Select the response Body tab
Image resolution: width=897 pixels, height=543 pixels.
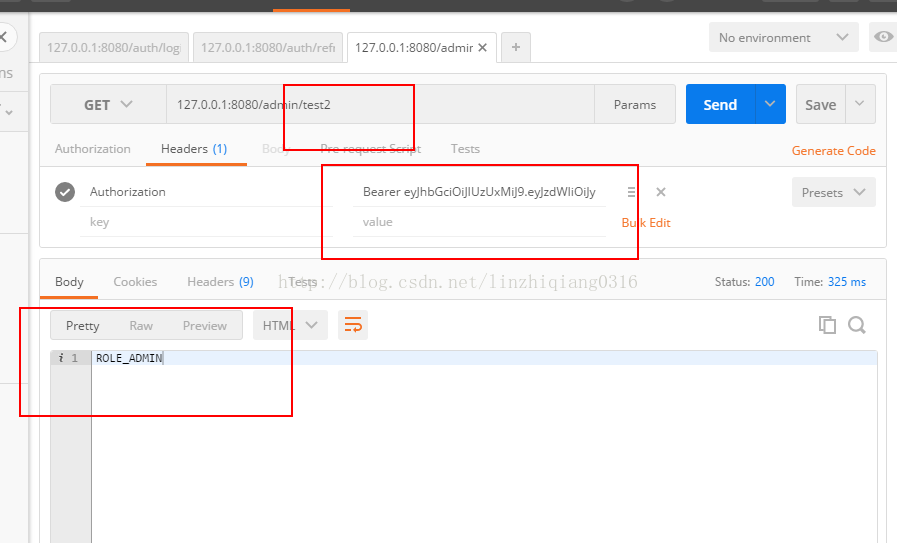point(69,282)
